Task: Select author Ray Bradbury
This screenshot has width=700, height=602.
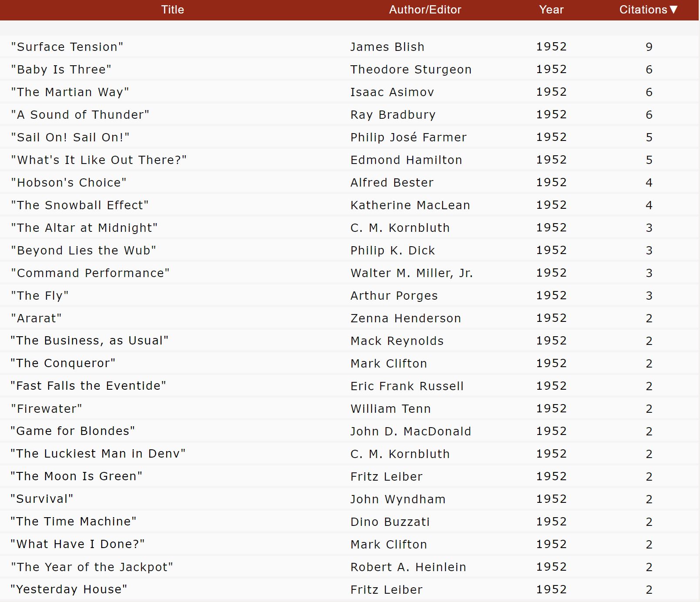Action: coord(393,114)
